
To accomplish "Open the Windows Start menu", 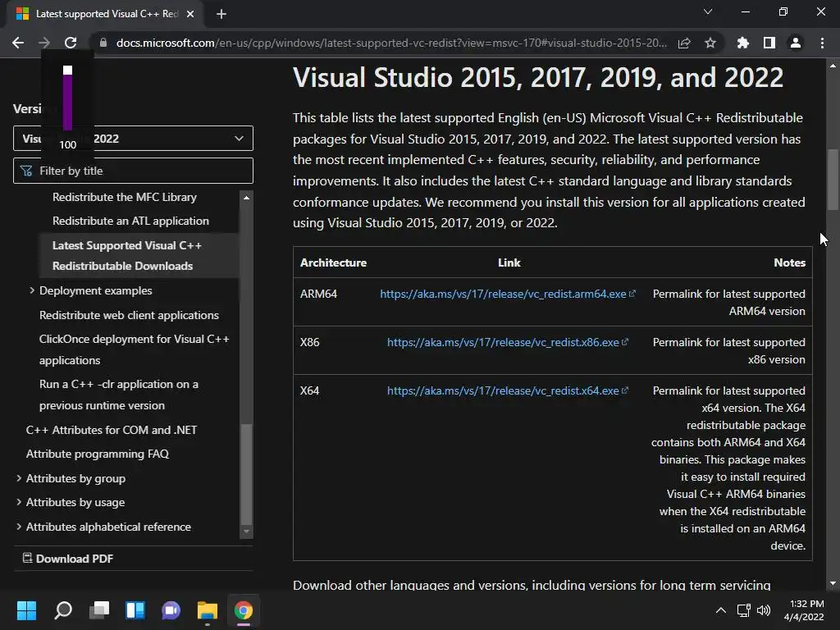I will click(26, 610).
